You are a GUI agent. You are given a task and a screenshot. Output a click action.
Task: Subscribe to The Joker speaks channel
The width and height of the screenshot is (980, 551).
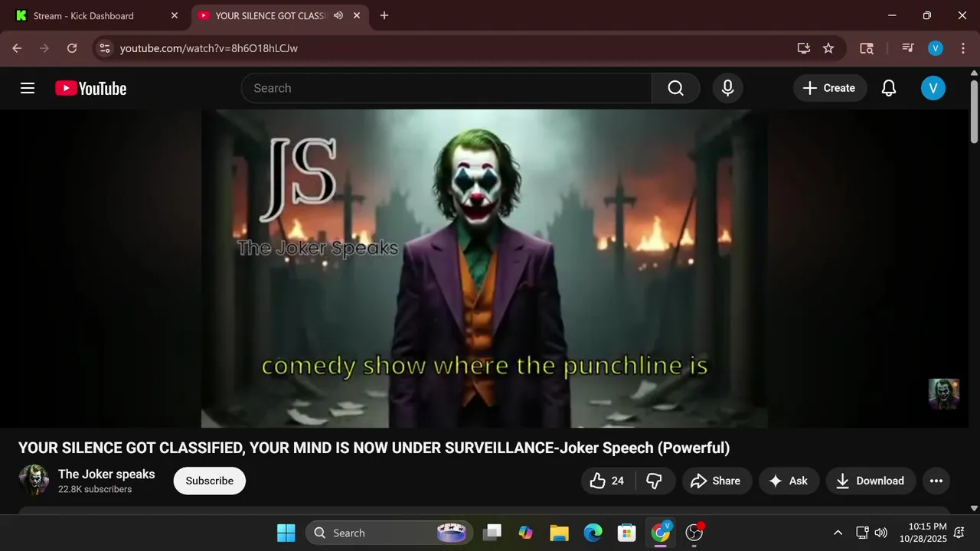click(x=209, y=481)
